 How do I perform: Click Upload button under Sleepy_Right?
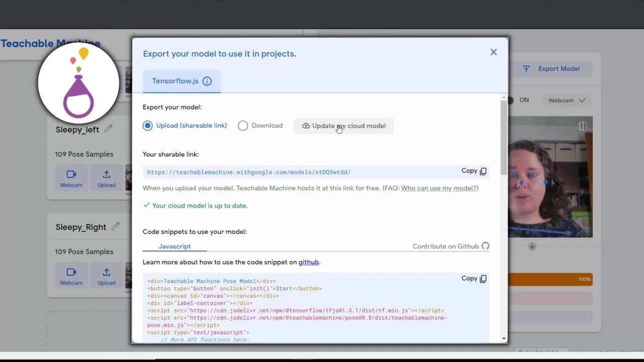point(106,276)
